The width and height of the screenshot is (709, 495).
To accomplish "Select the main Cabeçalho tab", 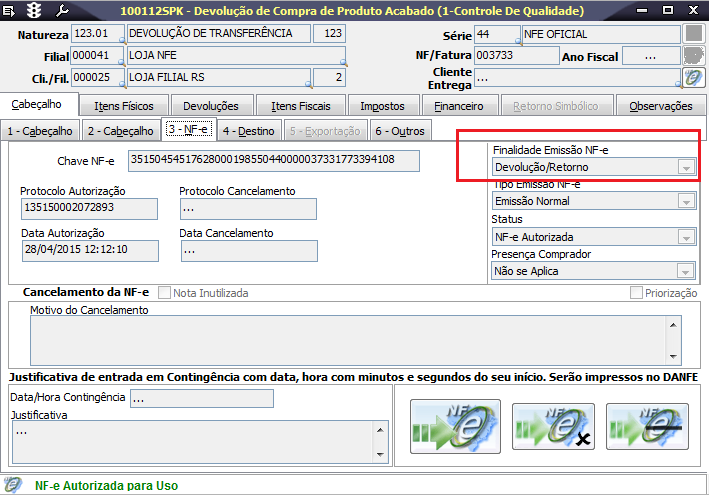I will click(x=37, y=104).
